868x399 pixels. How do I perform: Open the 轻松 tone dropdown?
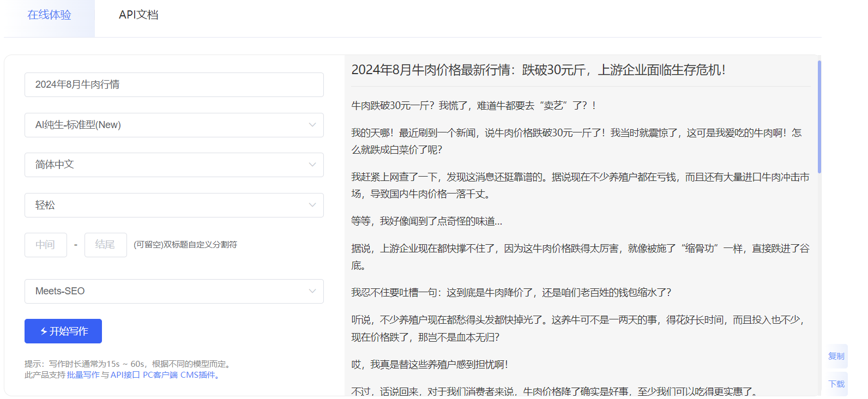point(174,205)
